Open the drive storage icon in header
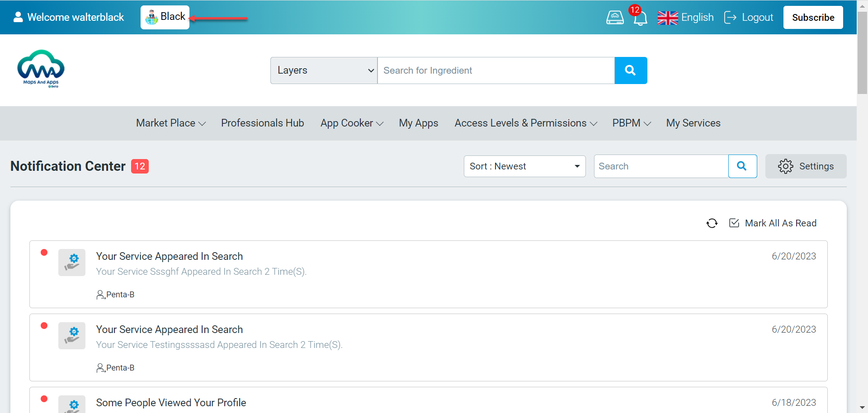Image resolution: width=868 pixels, height=413 pixels. (615, 18)
